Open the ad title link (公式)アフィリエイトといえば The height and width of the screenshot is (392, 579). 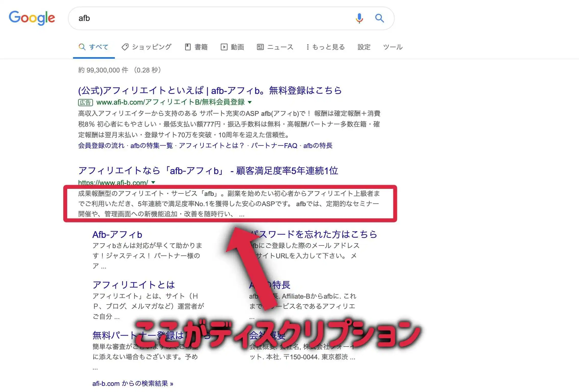[209, 90]
